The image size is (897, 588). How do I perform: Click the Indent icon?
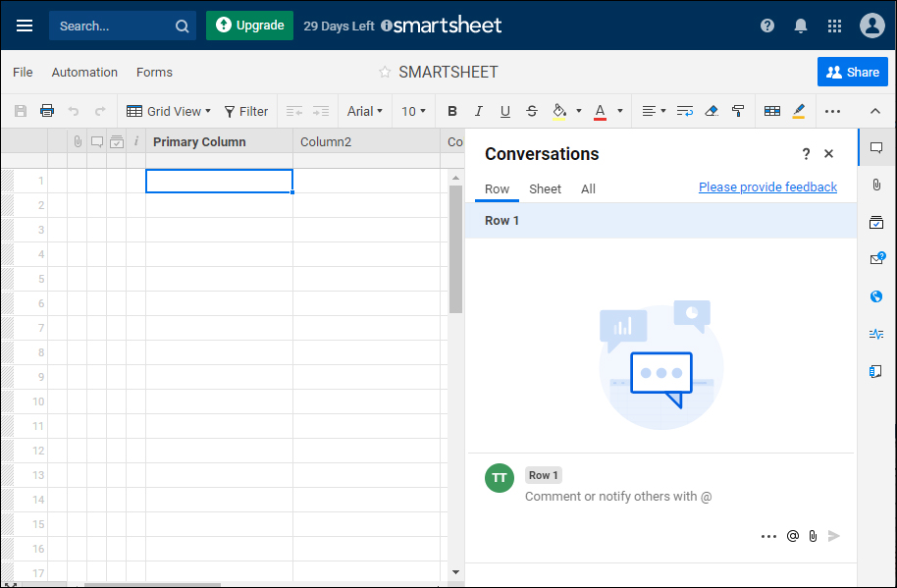pos(321,111)
